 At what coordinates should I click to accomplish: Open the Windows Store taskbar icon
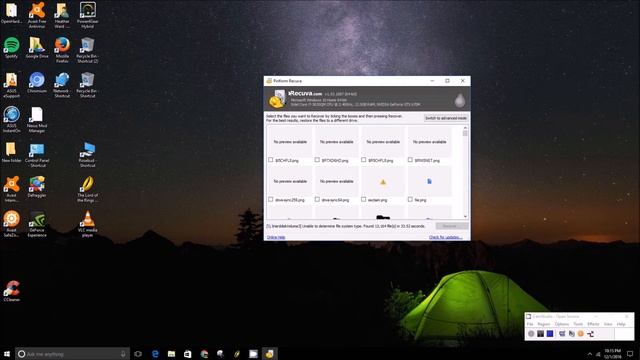click(x=187, y=353)
